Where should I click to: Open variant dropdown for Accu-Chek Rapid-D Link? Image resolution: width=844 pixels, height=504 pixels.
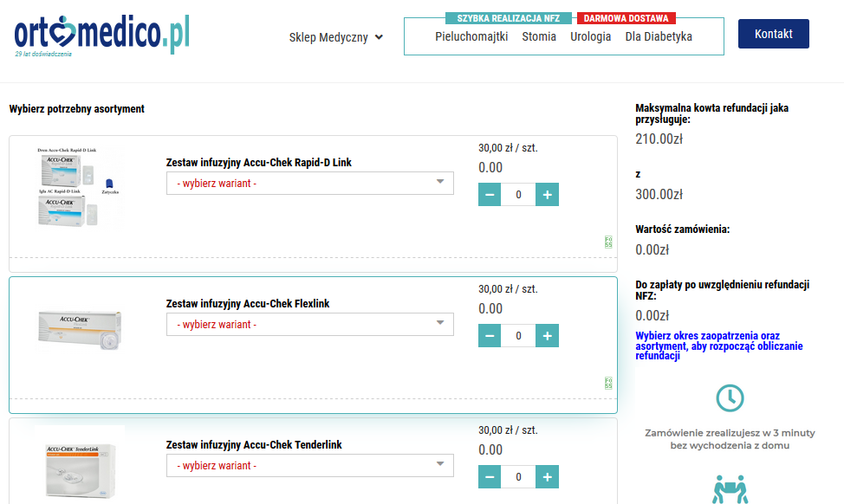pyautogui.click(x=310, y=184)
